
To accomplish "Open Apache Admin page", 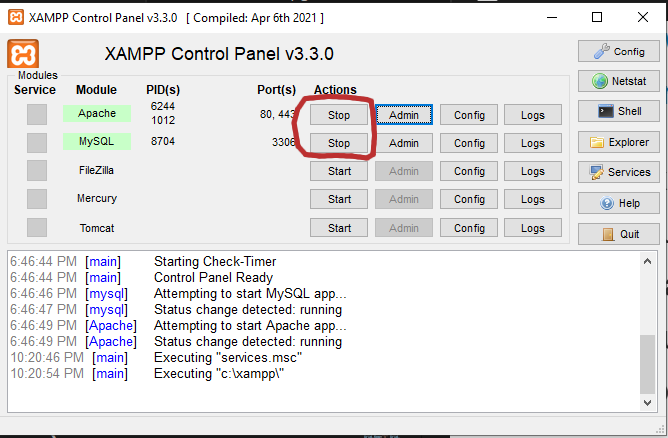I will 404,115.
